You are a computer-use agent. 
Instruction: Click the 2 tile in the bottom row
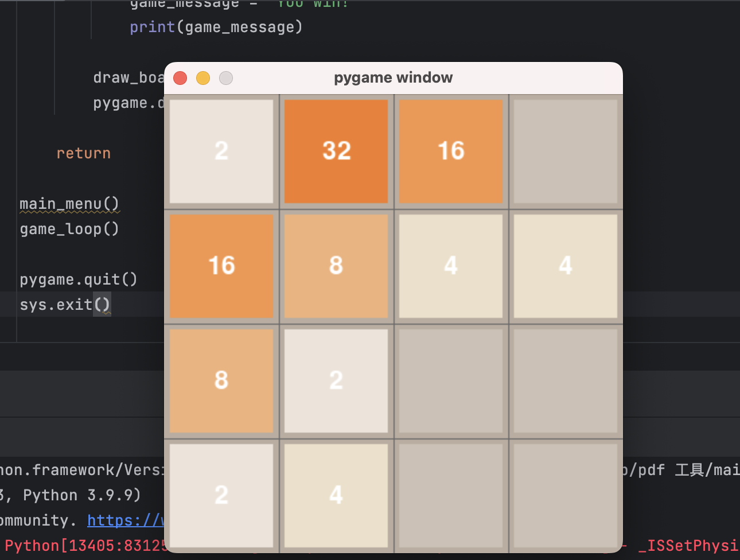tap(221, 496)
